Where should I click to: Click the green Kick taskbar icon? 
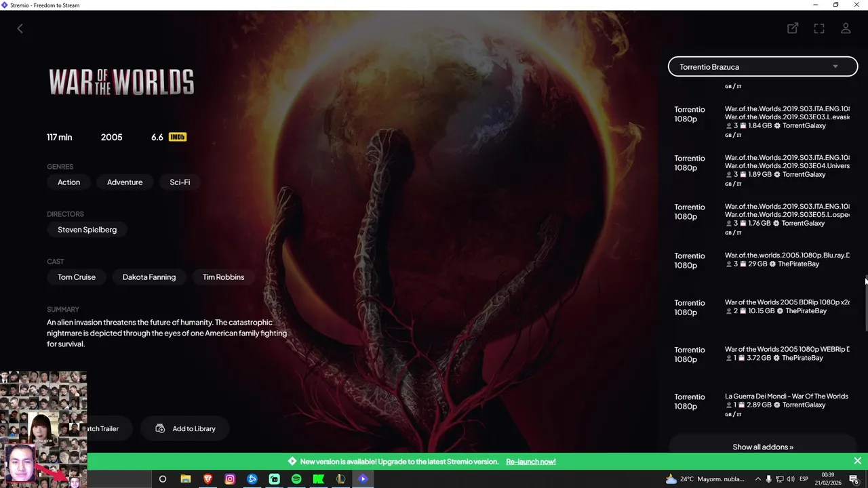(318, 479)
